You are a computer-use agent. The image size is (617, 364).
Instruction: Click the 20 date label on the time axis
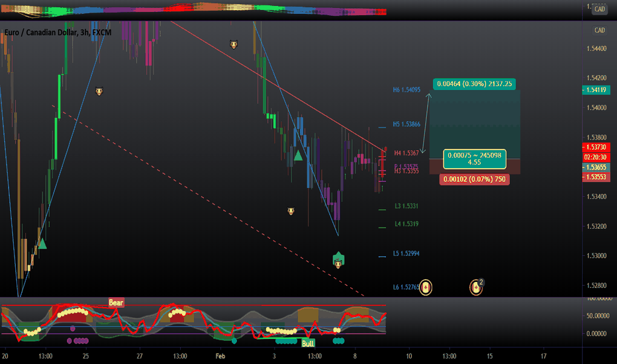click(5, 356)
